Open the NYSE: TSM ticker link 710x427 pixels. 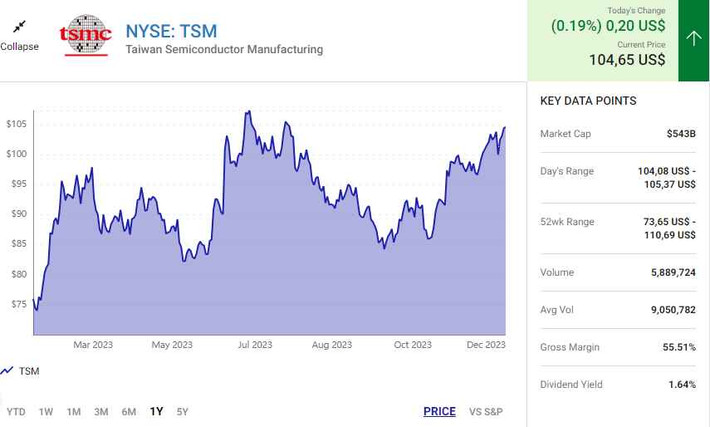point(171,31)
